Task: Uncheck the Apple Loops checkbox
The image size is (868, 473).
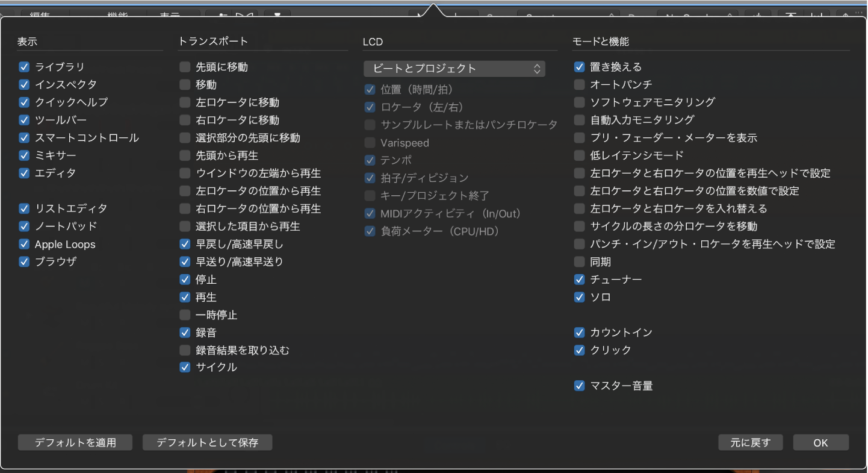Action: click(x=24, y=244)
